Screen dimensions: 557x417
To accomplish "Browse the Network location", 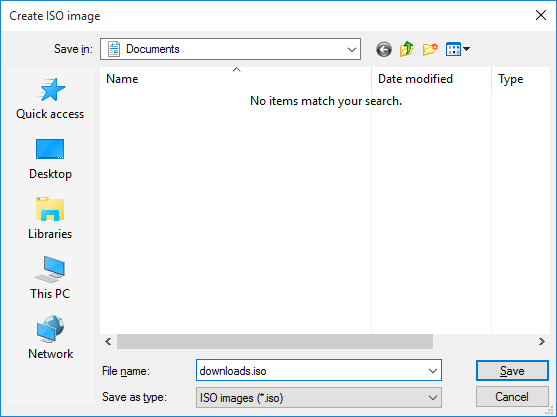I will (50, 339).
